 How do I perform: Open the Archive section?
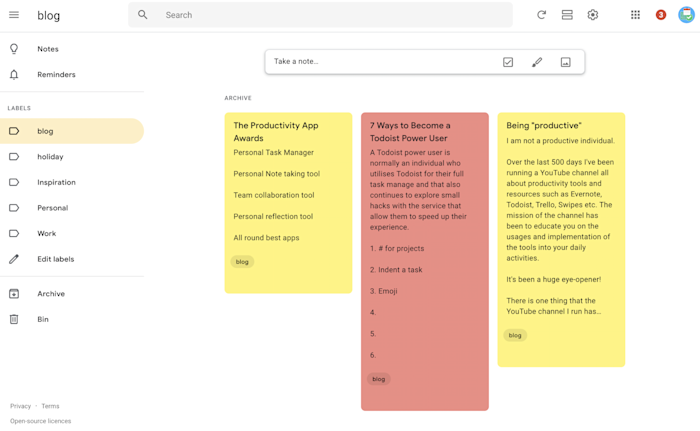72,293
